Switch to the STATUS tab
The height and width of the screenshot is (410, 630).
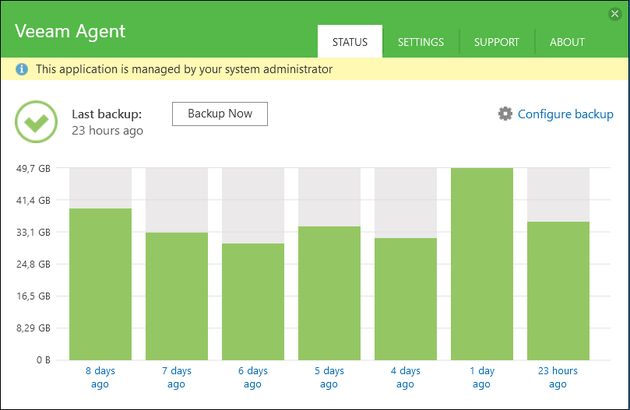350,41
